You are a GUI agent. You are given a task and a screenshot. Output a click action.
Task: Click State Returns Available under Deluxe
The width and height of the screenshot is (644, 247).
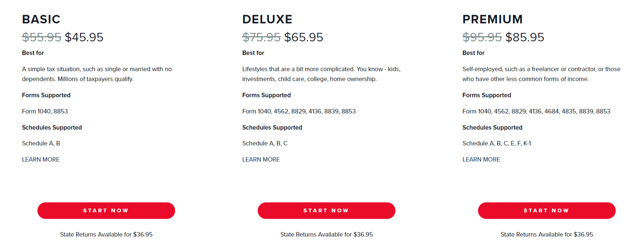click(326, 234)
